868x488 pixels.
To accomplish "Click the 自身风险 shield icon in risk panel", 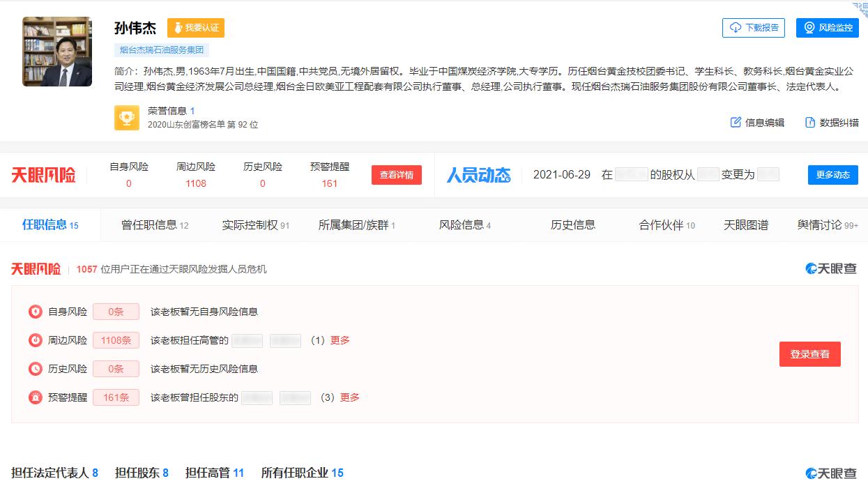I will point(35,312).
